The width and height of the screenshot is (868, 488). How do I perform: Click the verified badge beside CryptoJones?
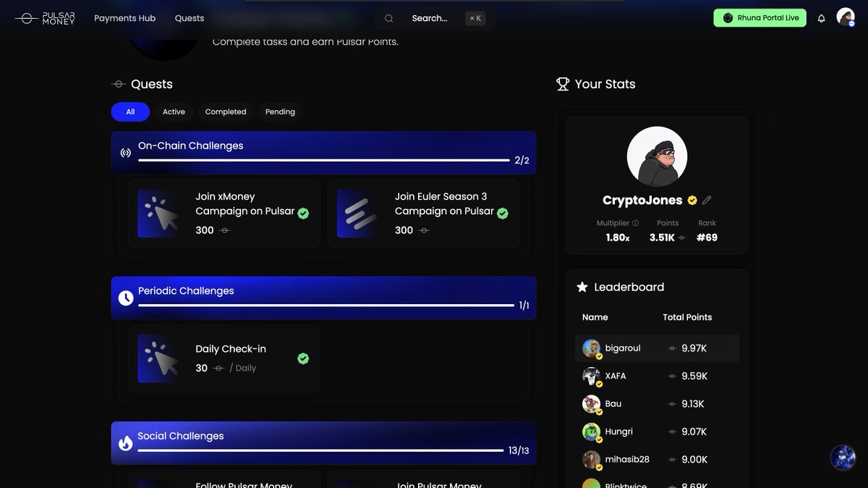click(692, 200)
